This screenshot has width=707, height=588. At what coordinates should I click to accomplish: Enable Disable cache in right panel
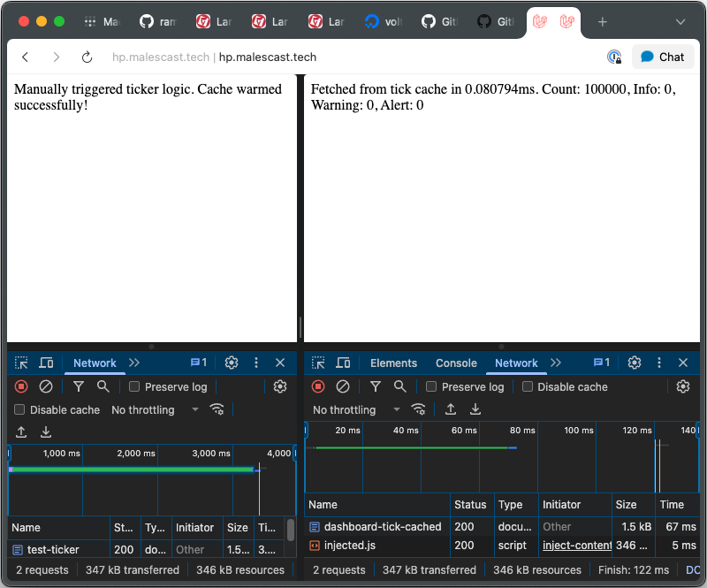coord(527,386)
